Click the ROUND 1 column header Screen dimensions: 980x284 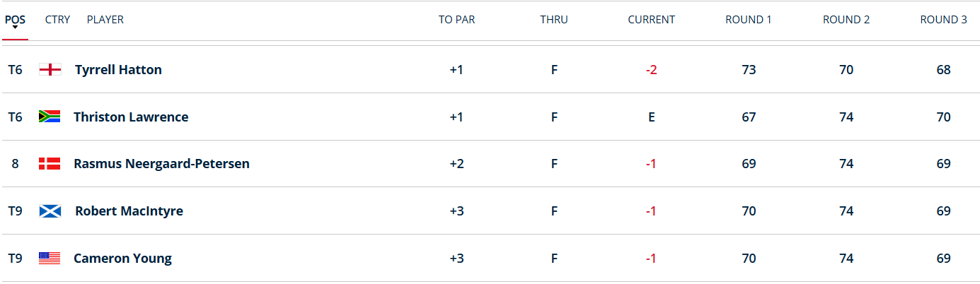[x=749, y=20]
